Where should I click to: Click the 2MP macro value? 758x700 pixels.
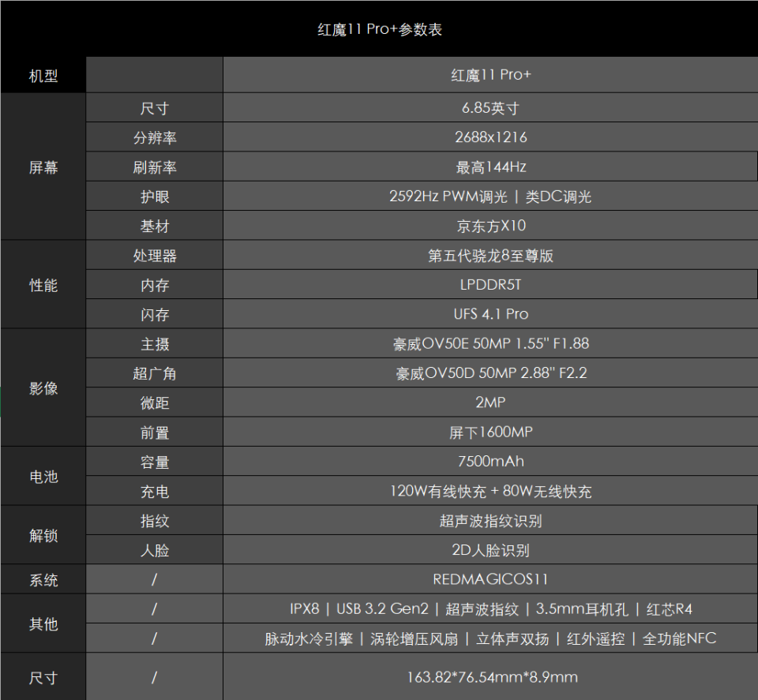(x=490, y=402)
